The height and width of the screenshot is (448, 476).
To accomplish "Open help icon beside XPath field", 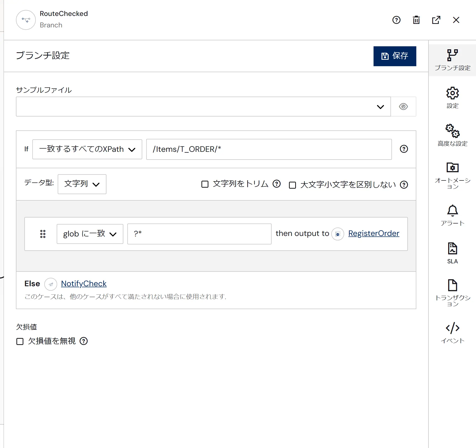I will click(x=404, y=149).
